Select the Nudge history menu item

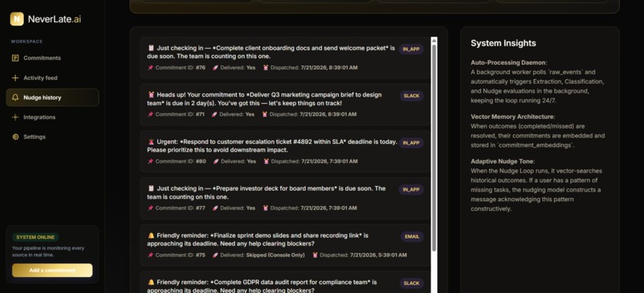52,97
